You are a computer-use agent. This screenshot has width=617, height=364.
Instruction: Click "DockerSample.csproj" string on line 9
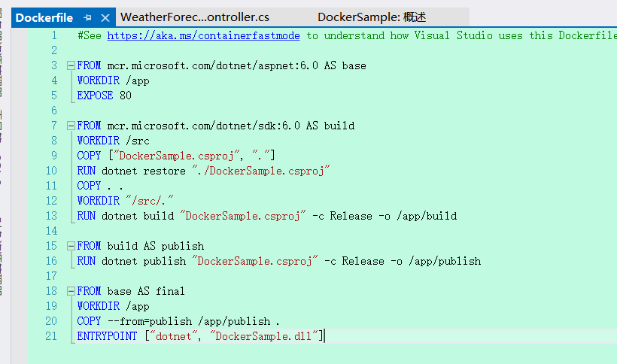178,156
